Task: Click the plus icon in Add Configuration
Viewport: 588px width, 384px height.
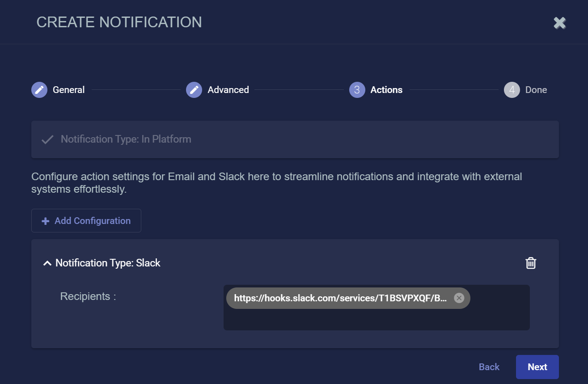Action: [x=45, y=221]
